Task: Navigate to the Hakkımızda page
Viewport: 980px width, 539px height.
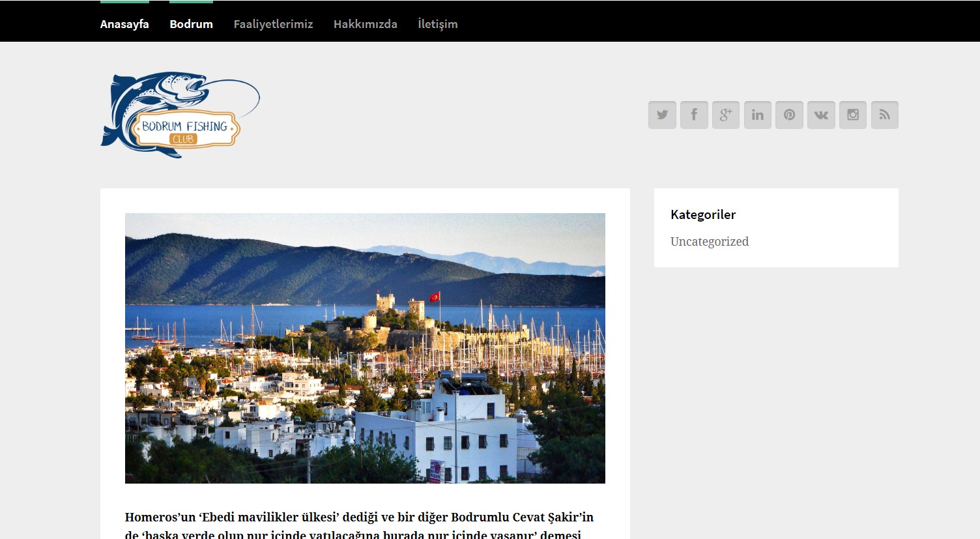Action: 365,24
